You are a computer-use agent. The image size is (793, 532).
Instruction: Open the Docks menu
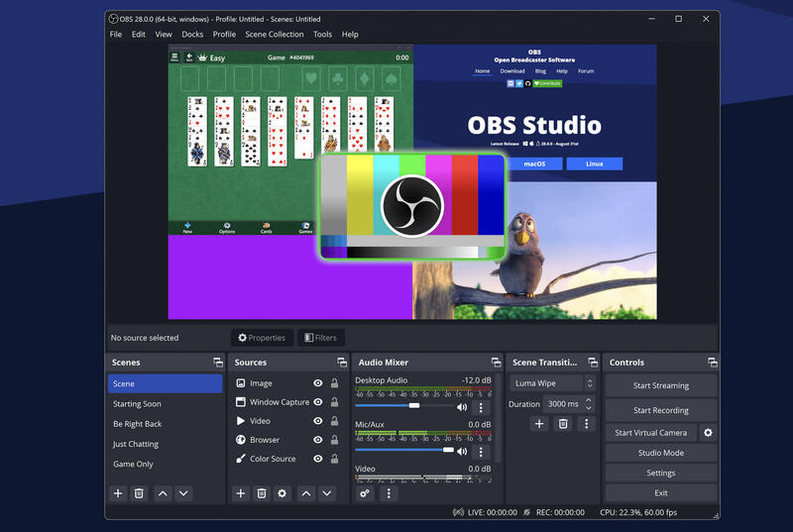click(x=192, y=35)
